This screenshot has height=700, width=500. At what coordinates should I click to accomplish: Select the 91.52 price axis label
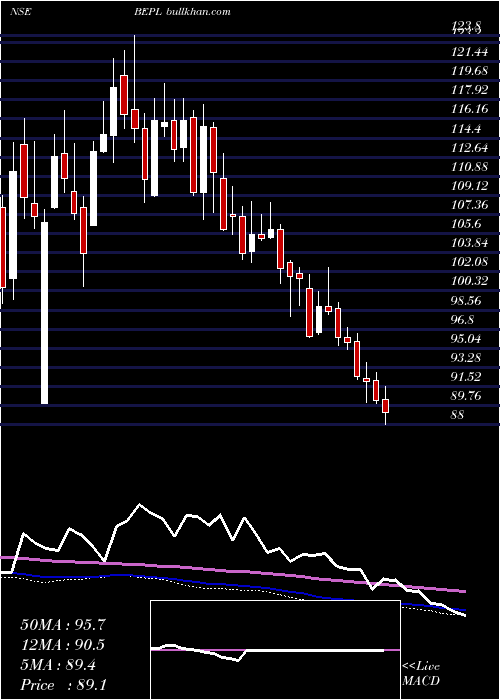[x=466, y=377]
